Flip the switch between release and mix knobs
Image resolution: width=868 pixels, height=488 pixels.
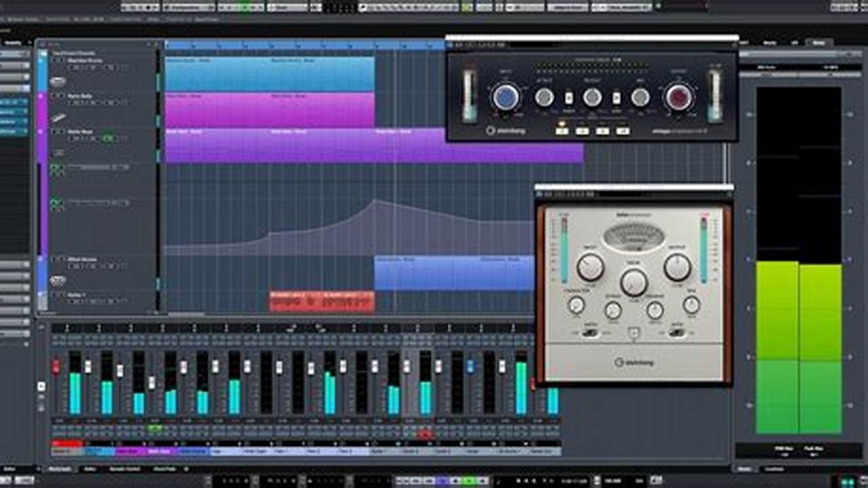click(616, 98)
